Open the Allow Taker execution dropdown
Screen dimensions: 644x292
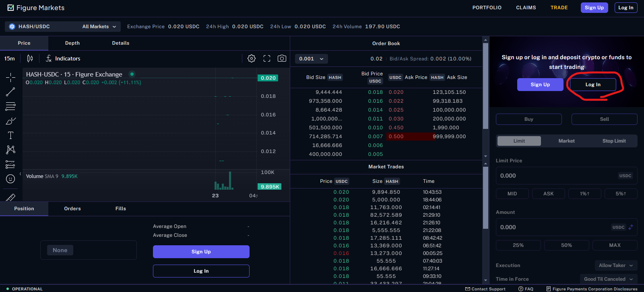tap(616, 265)
